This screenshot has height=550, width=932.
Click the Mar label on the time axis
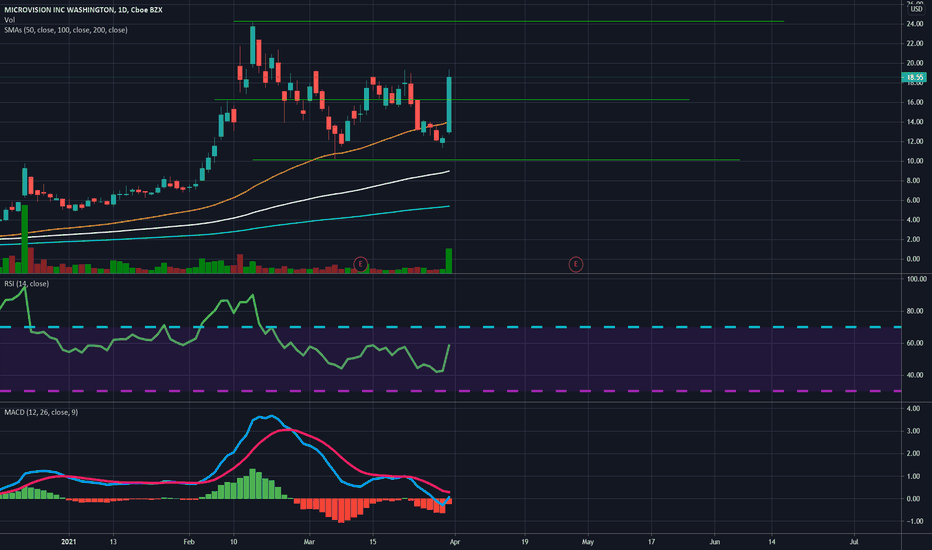(x=309, y=542)
